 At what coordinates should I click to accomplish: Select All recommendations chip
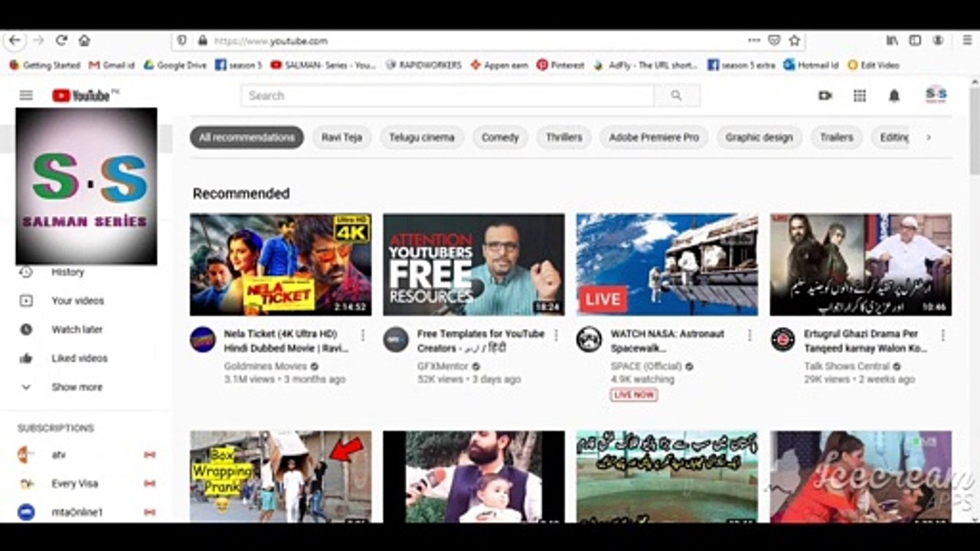[x=247, y=138]
